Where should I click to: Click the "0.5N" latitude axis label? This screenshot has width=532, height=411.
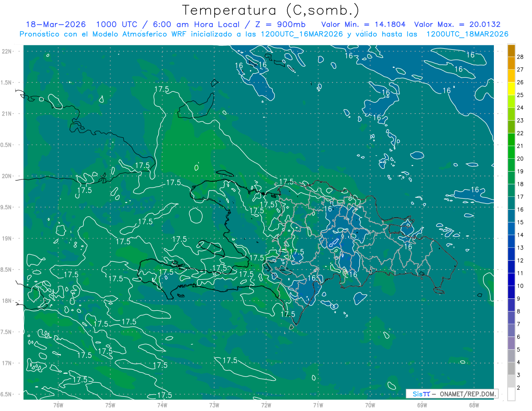tap(6, 145)
